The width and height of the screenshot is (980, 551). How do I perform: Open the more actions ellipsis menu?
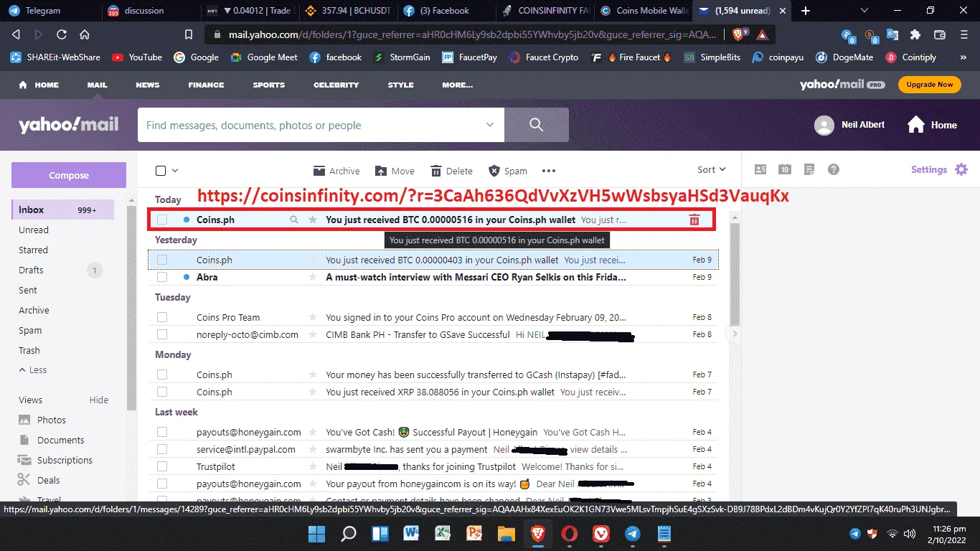(x=549, y=171)
